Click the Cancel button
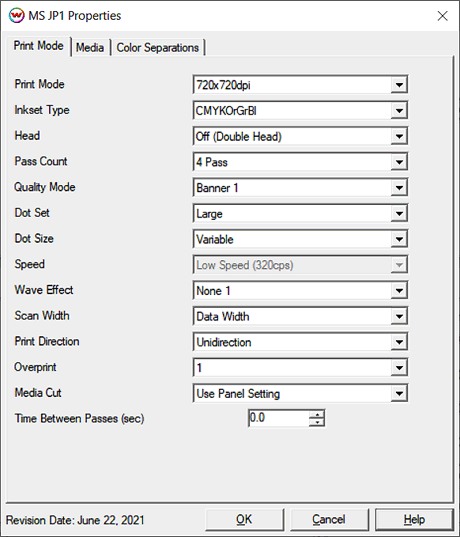Viewport: 460px width, 537px height. click(x=329, y=520)
